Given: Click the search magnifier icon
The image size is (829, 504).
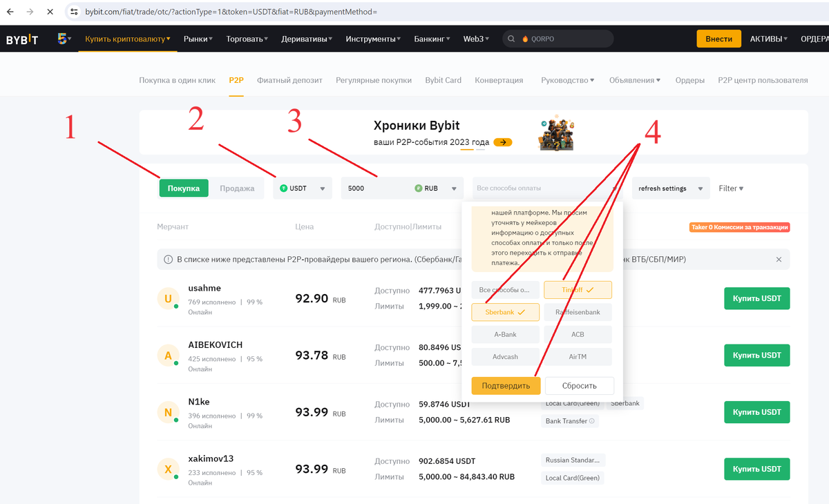Looking at the screenshot, I should click(x=511, y=39).
